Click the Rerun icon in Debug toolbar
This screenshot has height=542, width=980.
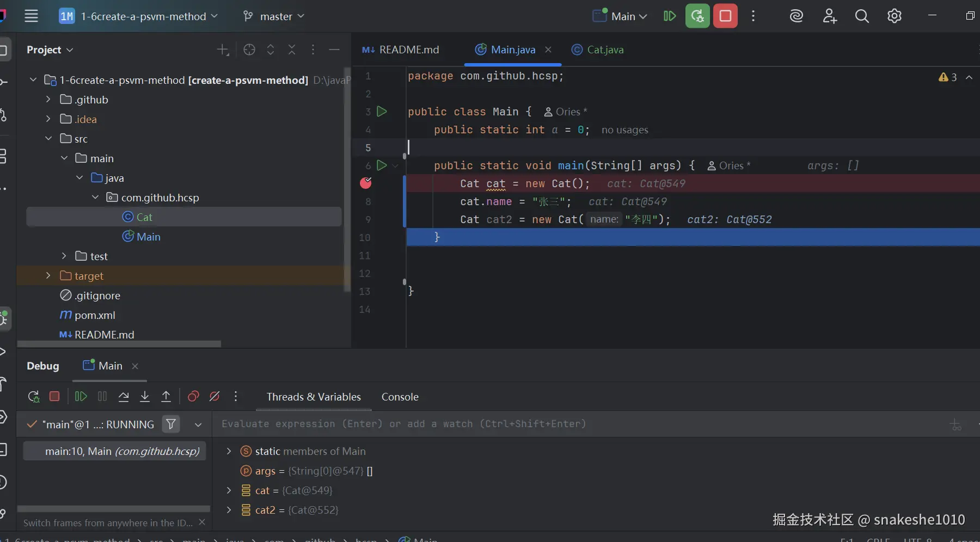pyautogui.click(x=34, y=397)
